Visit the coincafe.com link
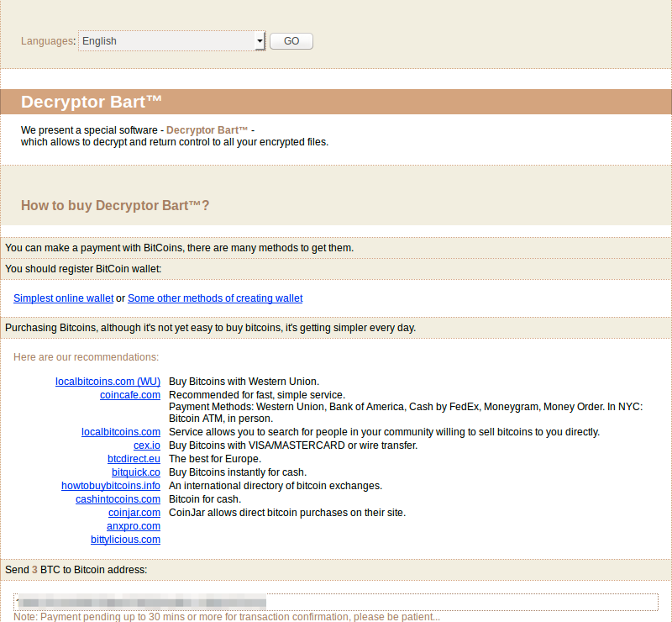 130,395
